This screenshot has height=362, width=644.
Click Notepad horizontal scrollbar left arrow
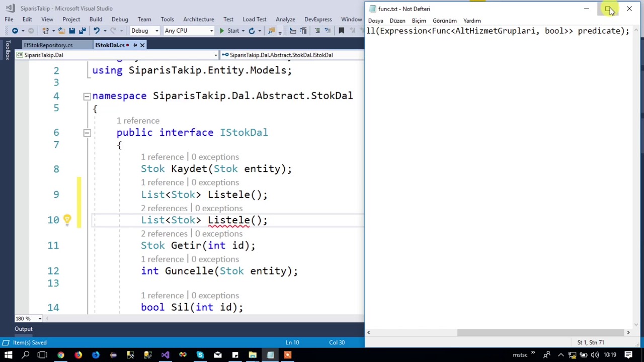(x=369, y=332)
